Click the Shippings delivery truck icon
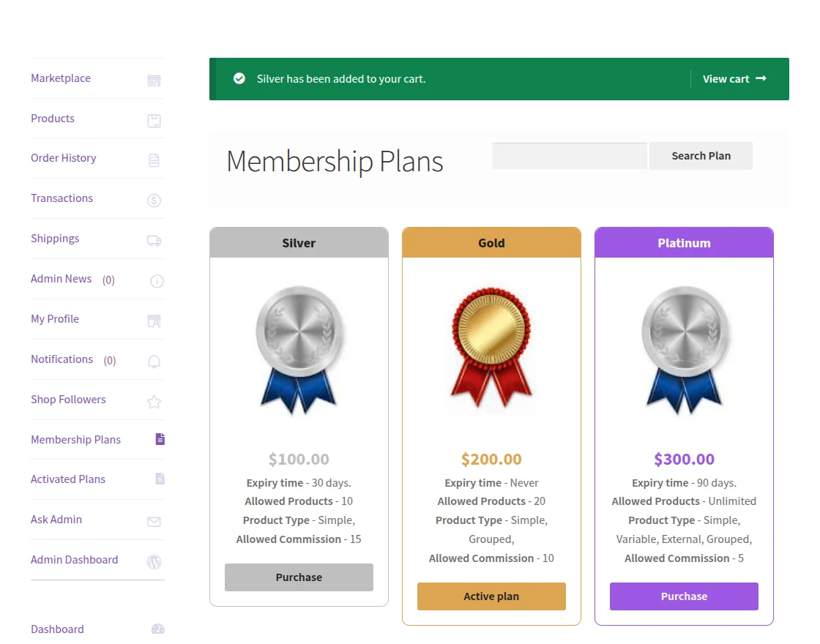The width and height of the screenshot is (820, 644). click(154, 239)
